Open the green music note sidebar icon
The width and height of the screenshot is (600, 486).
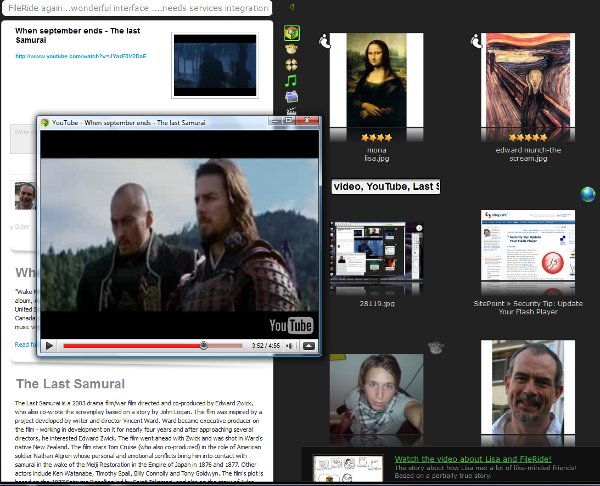pyautogui.click(x=291, y=81)
